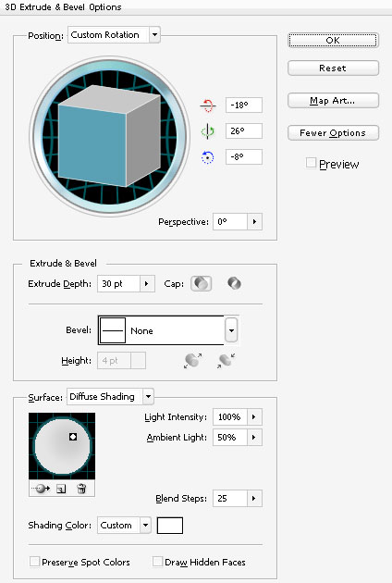Click the OK button
Viewport: 392px width, 583px height.
333,40
